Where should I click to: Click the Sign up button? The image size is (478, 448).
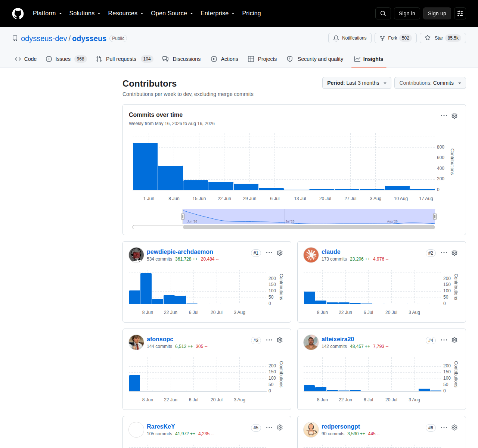pos(437,13)
